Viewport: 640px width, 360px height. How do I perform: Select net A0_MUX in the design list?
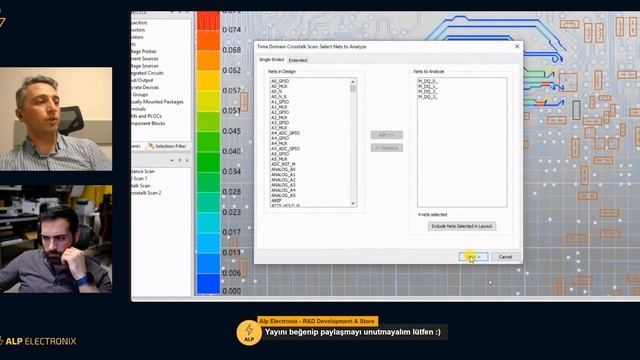[279, 87]
